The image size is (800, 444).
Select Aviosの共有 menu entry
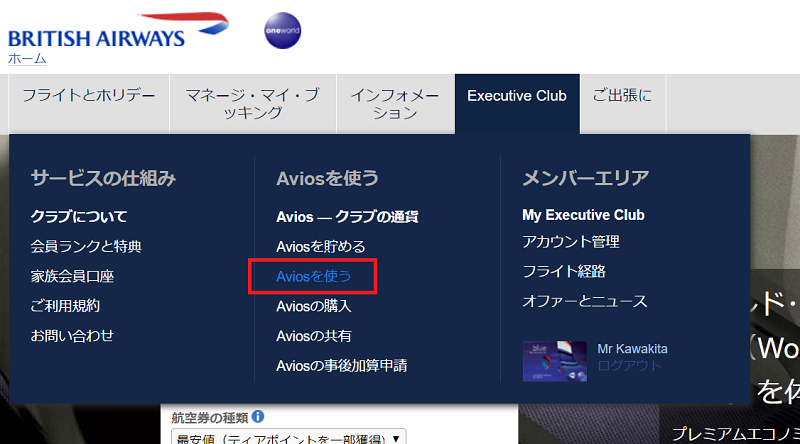click(313, 336)
